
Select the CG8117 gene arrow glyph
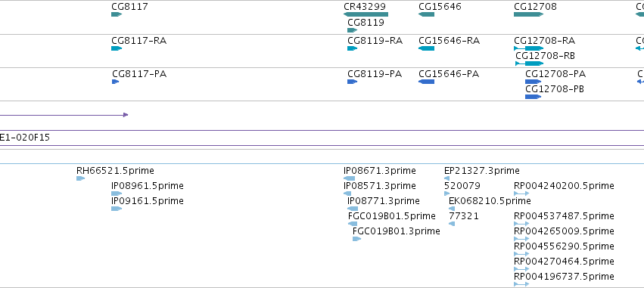pos(117,14)
